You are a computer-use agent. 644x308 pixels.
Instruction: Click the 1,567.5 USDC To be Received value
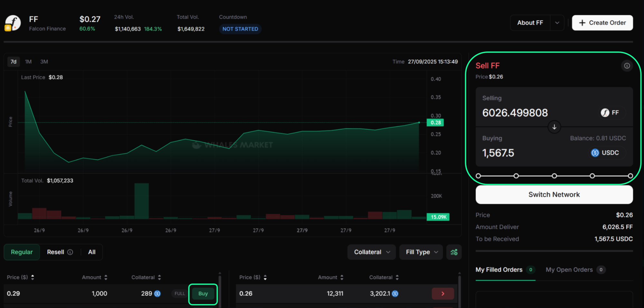[x=613, y=239]
